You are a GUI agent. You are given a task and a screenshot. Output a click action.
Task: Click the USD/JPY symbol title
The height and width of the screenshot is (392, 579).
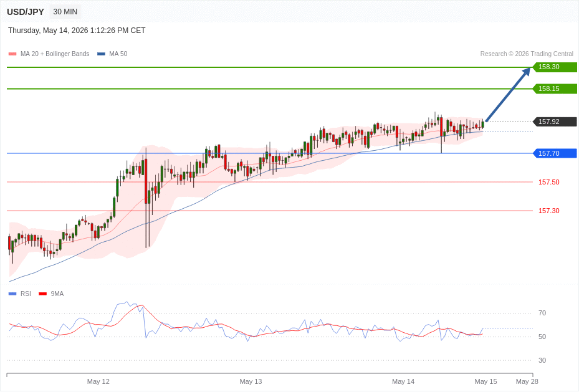(x=26, y=12)
